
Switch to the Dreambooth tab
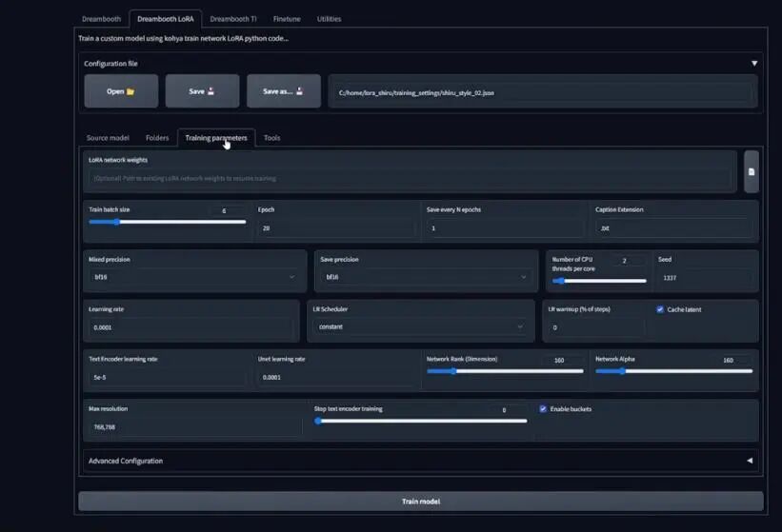coord(101,19)
